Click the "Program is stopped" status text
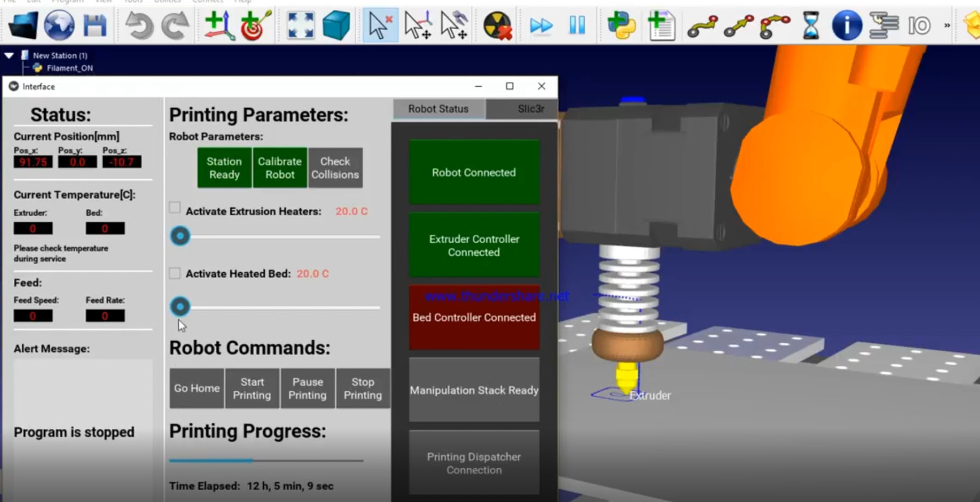The width and height of the screenshot is (980, 502). point(74,432)
